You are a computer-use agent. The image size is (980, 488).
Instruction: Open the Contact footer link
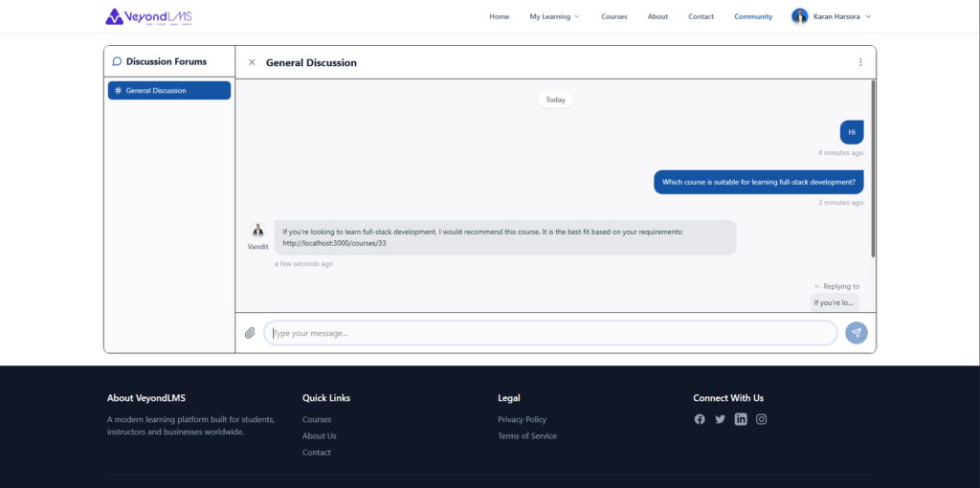coord(317,453)
